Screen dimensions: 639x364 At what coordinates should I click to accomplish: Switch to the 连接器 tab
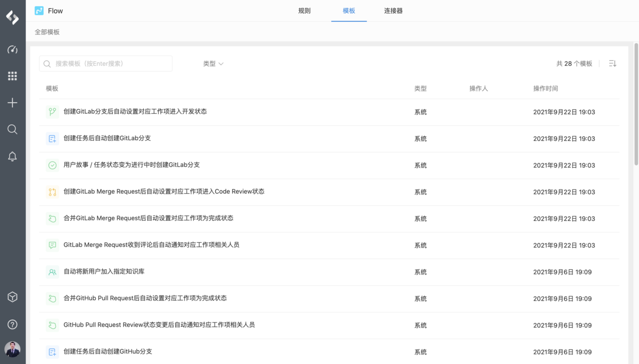393,10
